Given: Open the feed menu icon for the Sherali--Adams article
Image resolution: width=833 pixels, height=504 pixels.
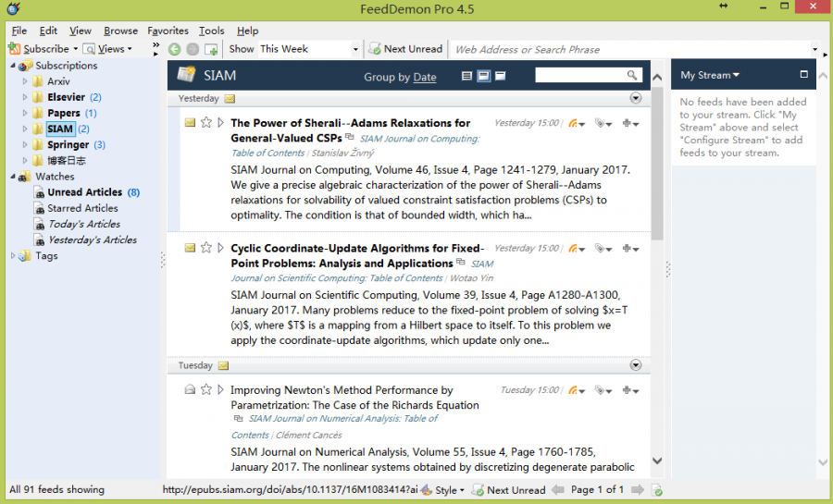Looking at the screenshot, I should (577, 123).
